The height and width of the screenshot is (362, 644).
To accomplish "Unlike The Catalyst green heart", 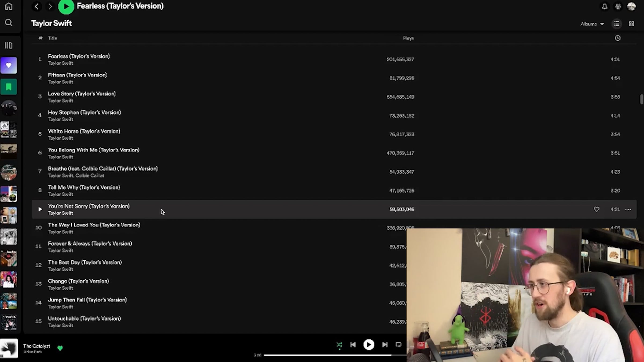I will 60,348.
